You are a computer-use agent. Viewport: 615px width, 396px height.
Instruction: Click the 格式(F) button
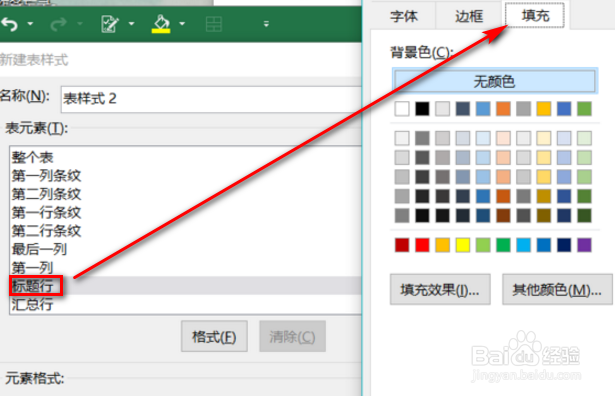click(x=214, y=336)
